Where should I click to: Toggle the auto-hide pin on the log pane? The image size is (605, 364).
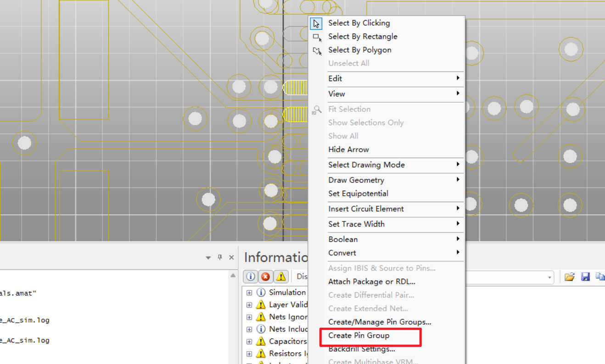point(220,257)
